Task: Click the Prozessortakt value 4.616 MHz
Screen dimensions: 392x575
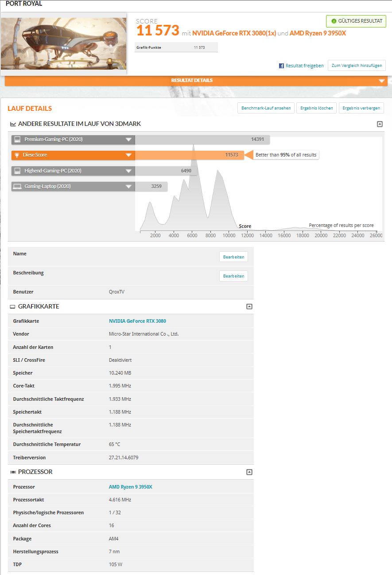Action: (x=120, y=500)
